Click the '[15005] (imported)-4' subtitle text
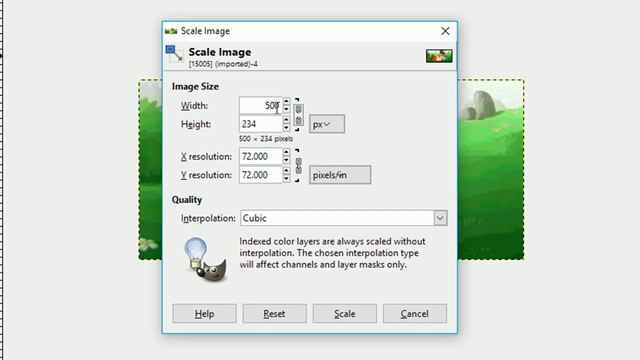The height and width of the screenshot is (360, 640). click(x=223, y=64)
